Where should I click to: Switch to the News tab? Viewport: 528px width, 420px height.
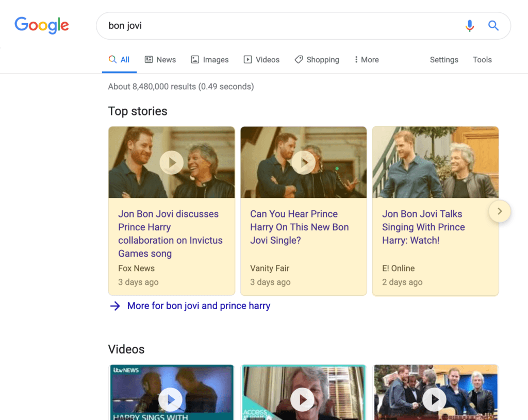(x=160, y=60)
